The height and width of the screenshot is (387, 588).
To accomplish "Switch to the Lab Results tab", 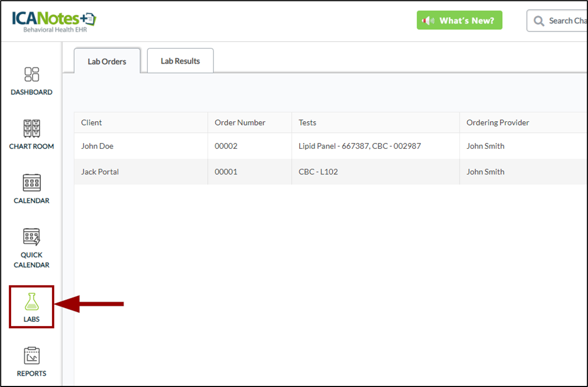I will click(x=180, y=61).
